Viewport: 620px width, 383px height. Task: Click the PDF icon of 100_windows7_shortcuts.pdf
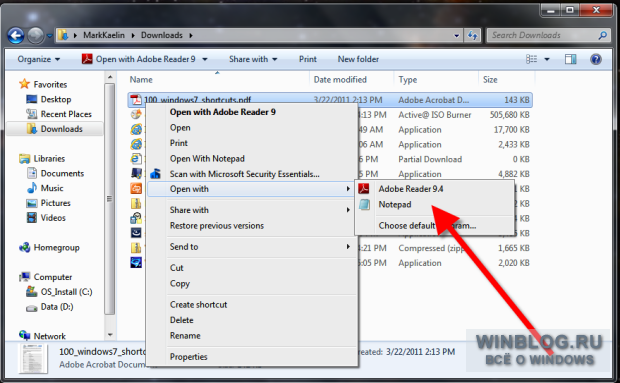pyautogui.click(x=136, y=100)
